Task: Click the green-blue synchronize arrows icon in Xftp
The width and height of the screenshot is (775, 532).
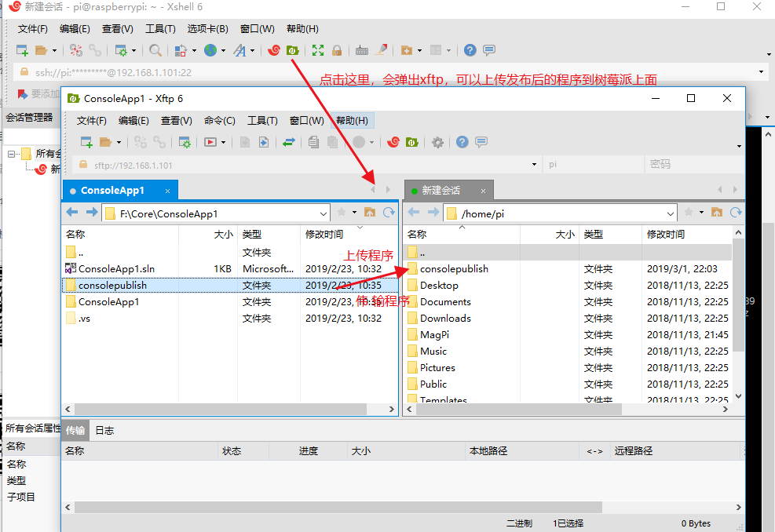Action: point(289,142)
